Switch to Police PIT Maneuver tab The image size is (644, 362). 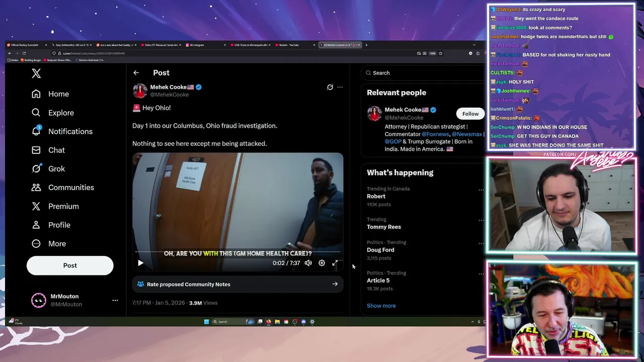tap(160, 45)
